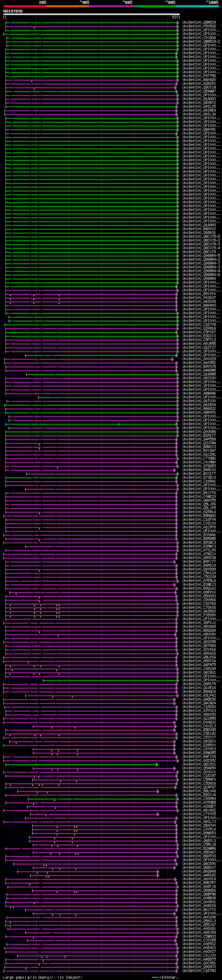
Task: Click hit label UniRef100_Q8C078-2
Action: (201, 241)
